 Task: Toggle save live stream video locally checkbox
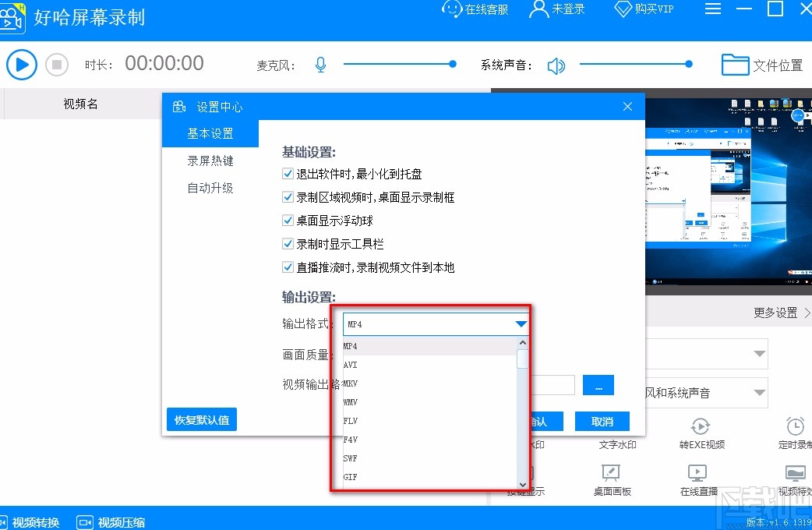tap(288, 267)
